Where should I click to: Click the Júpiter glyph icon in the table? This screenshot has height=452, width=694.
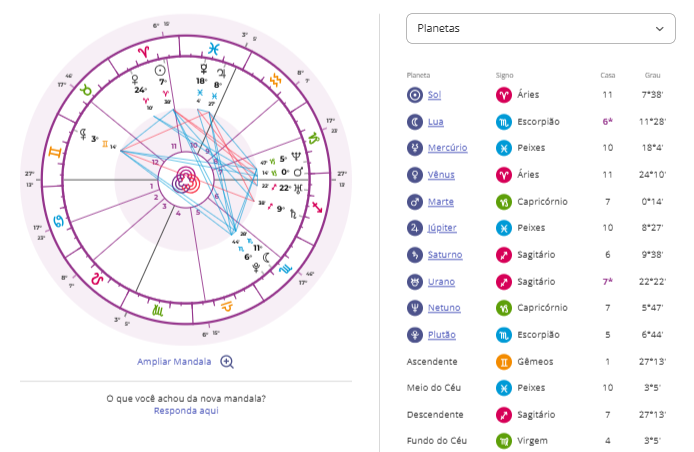point(414,228)
